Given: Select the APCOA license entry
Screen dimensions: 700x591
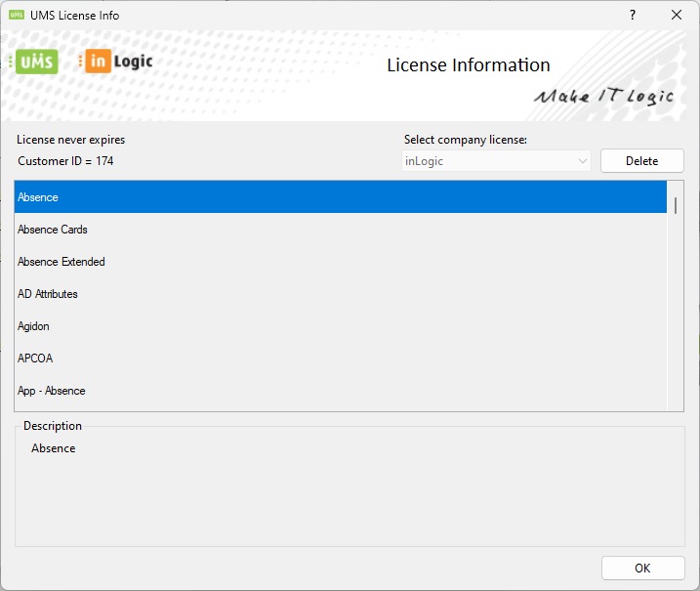Looking at the screenshot, I should [x=34, y=359].
